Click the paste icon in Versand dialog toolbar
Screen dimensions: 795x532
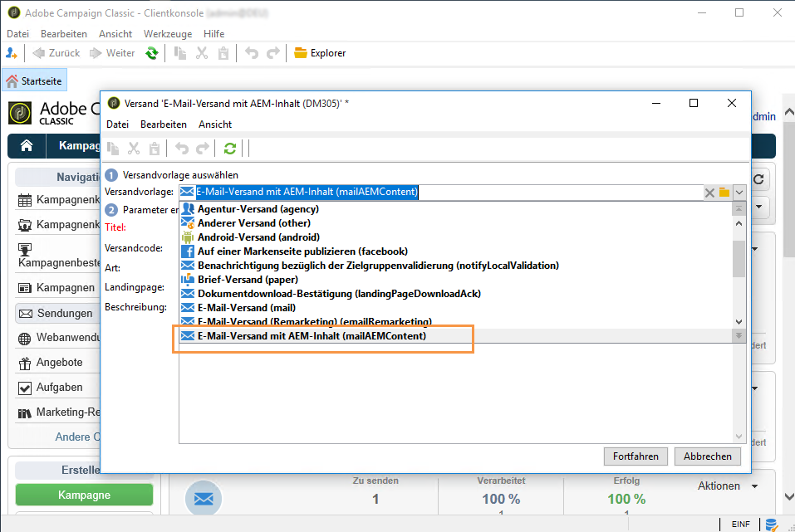155,149
